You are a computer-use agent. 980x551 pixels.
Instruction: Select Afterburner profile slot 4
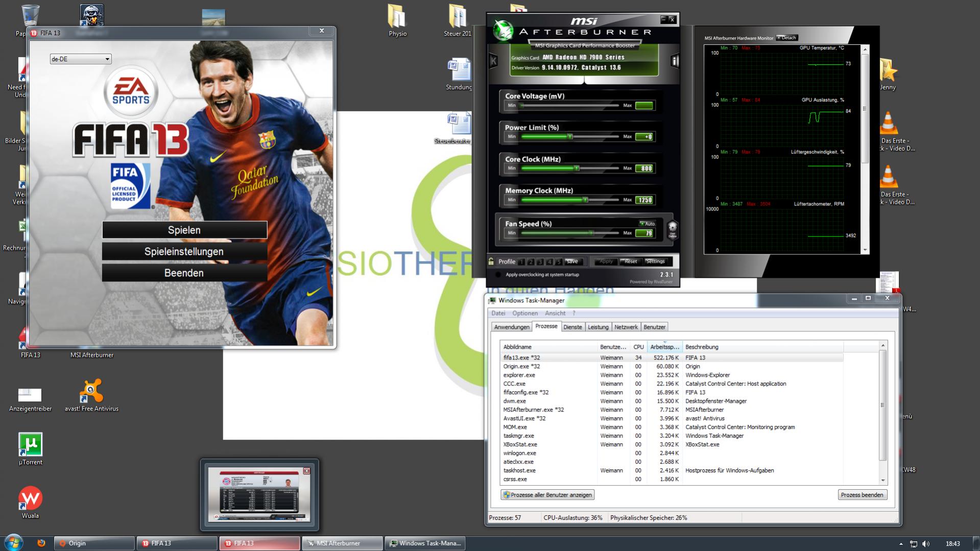click(x=549, y=262)
